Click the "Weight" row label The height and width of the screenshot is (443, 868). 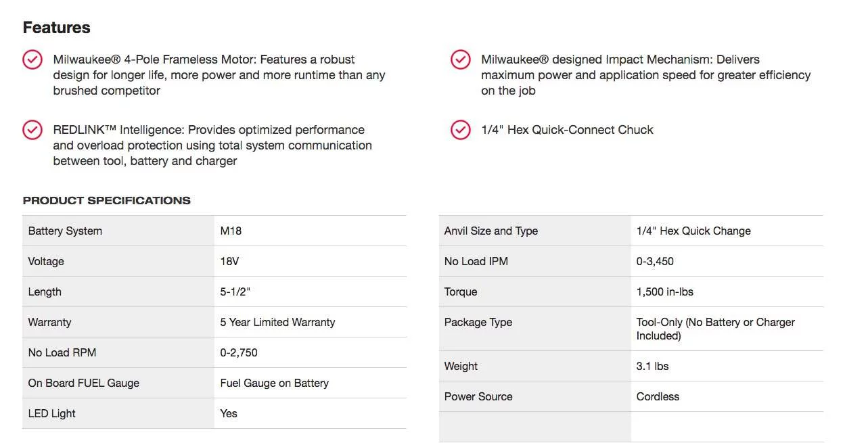point(461,366)
